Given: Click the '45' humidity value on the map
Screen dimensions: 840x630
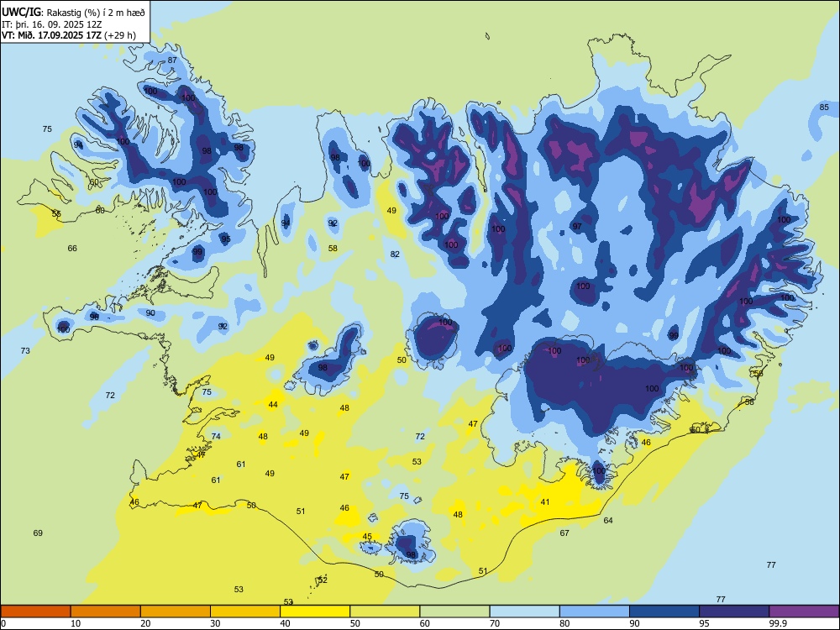Looking at the screenshot, I should (x=367, y=536).
